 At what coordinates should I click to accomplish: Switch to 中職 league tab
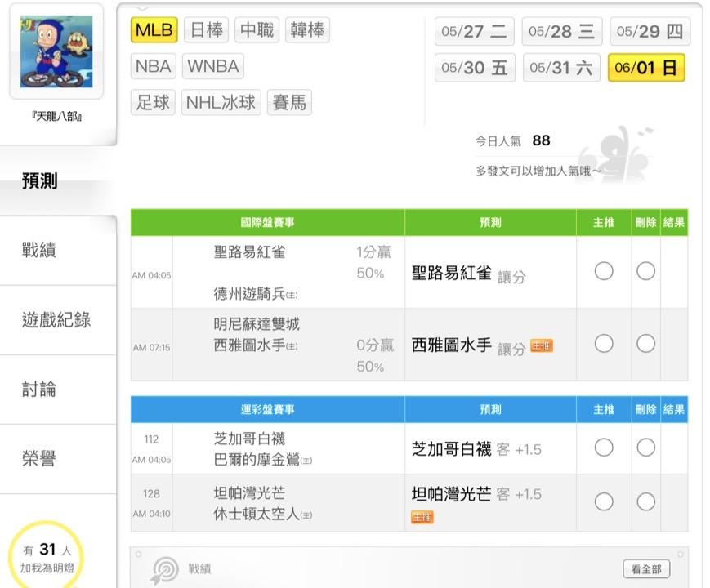[257, 30]
